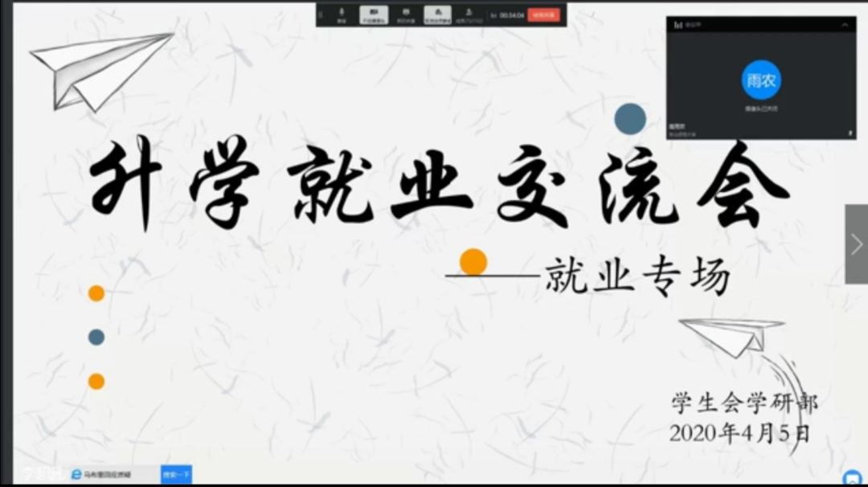Click the video panel title text in its header
The width and height of the screenshot is (868, 487).
[x=691, y=25]
